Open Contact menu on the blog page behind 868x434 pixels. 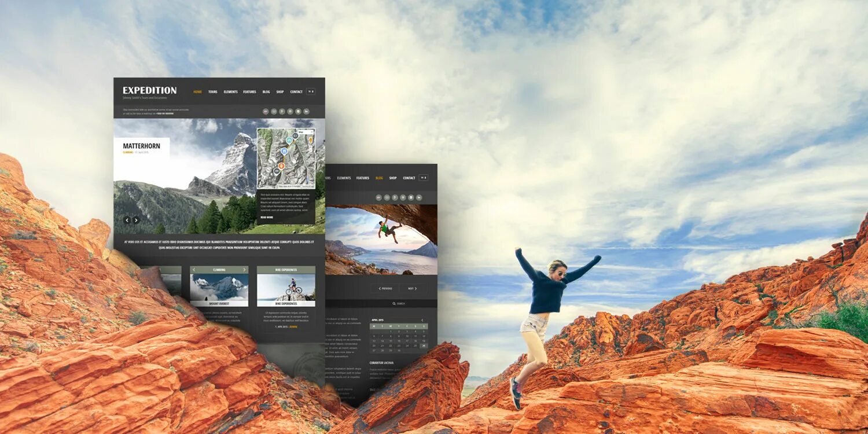(409, 178)
